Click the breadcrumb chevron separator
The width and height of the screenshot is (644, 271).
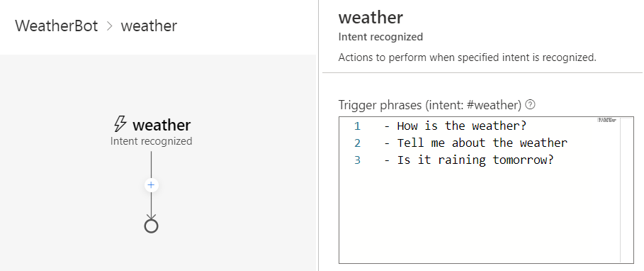pos(109,26)
